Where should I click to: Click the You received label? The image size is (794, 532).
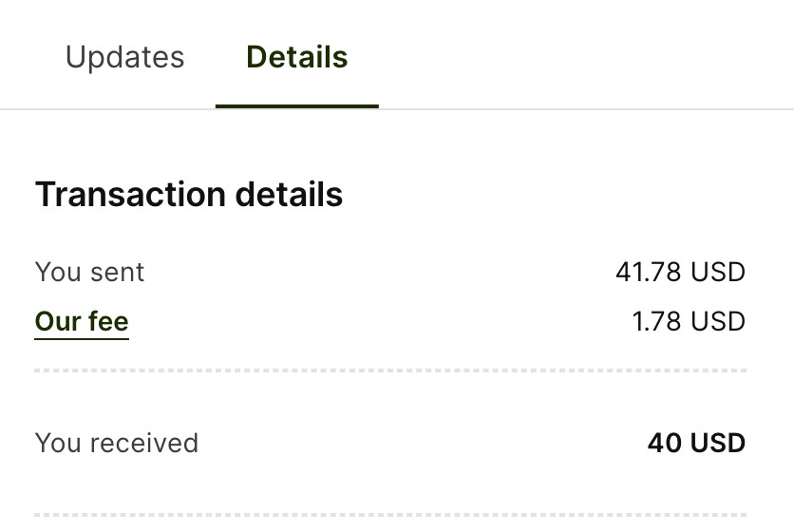click(x=116, y=443)
